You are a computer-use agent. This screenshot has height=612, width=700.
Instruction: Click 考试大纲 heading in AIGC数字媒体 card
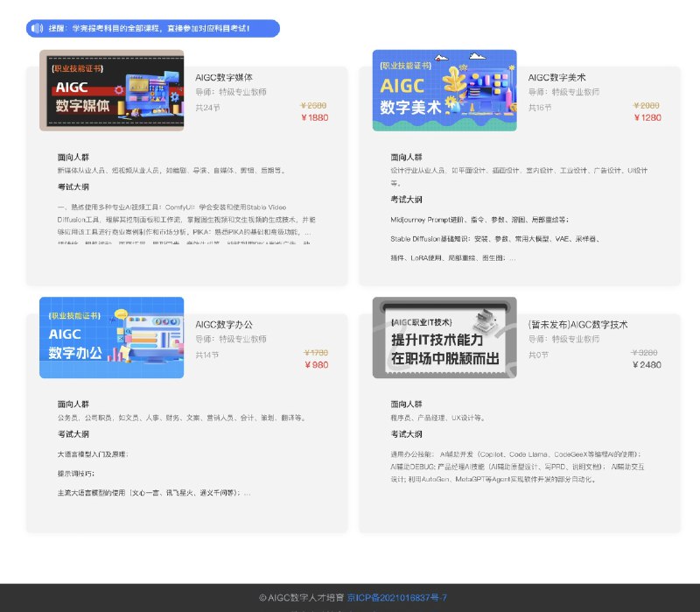tap(73, 186)
